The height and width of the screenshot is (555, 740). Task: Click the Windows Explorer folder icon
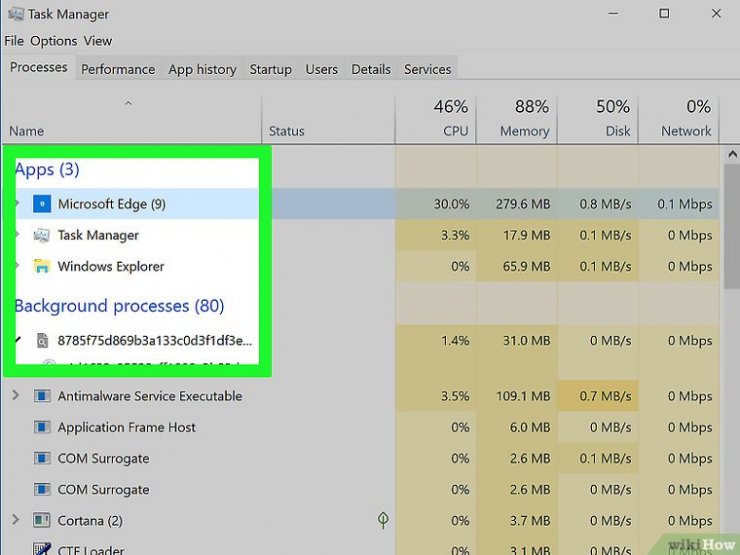pos(42,266)
